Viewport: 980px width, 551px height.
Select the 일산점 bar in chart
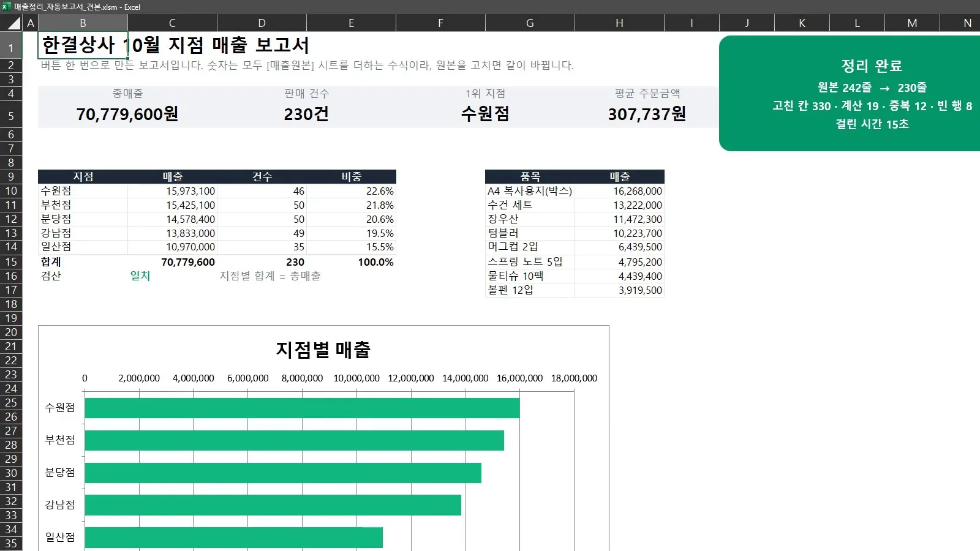pos(234,538)
